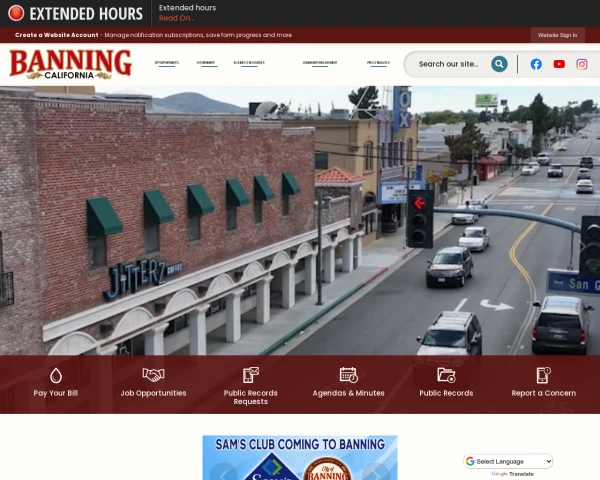The width and height of the screenshot is (600, 480).
Task: Open the Government menu
Action: coord(206,63)
